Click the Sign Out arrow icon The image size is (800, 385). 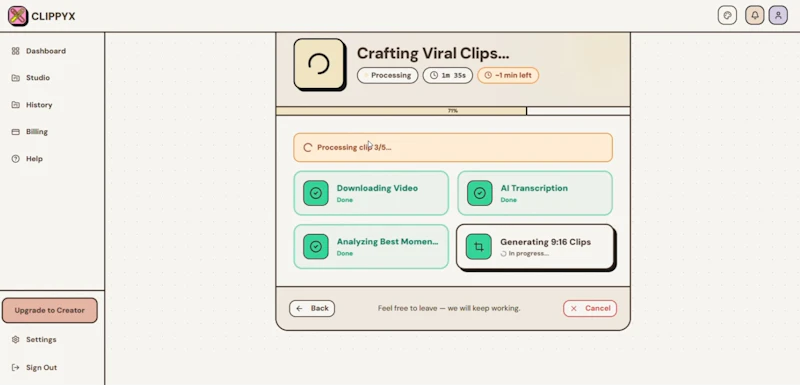15,367
